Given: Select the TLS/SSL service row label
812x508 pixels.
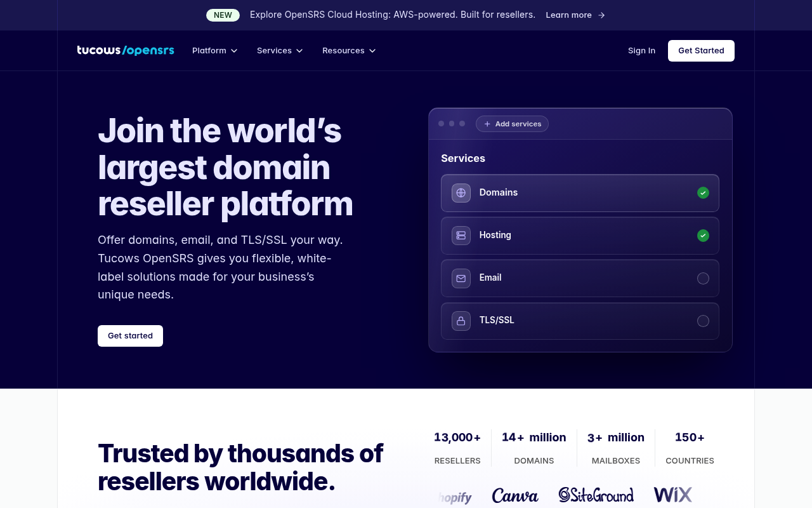Looking at the screenshot, I should pyautogui.click(x=497, y=320).
